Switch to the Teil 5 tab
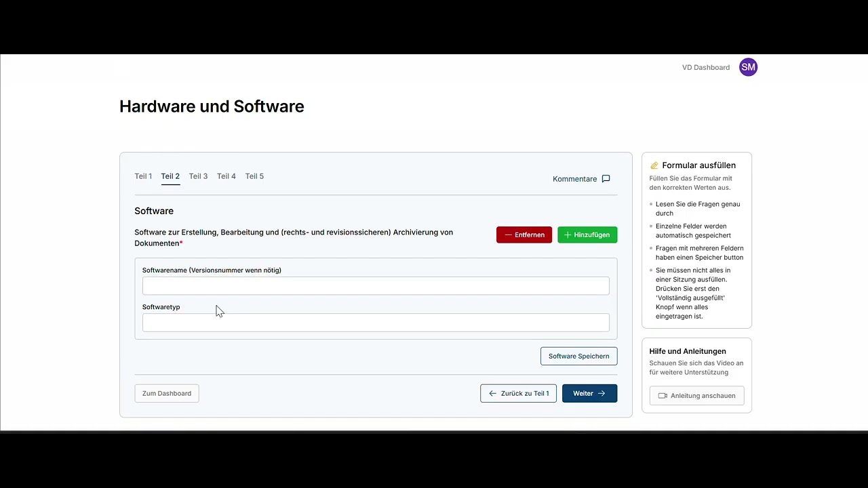This screenshot has width=868, height=488. coord(254,176)
